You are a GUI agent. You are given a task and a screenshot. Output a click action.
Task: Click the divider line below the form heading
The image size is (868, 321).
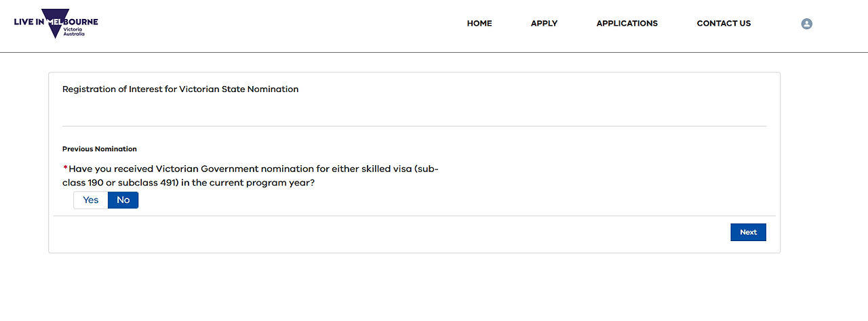[x=414, y=126]
